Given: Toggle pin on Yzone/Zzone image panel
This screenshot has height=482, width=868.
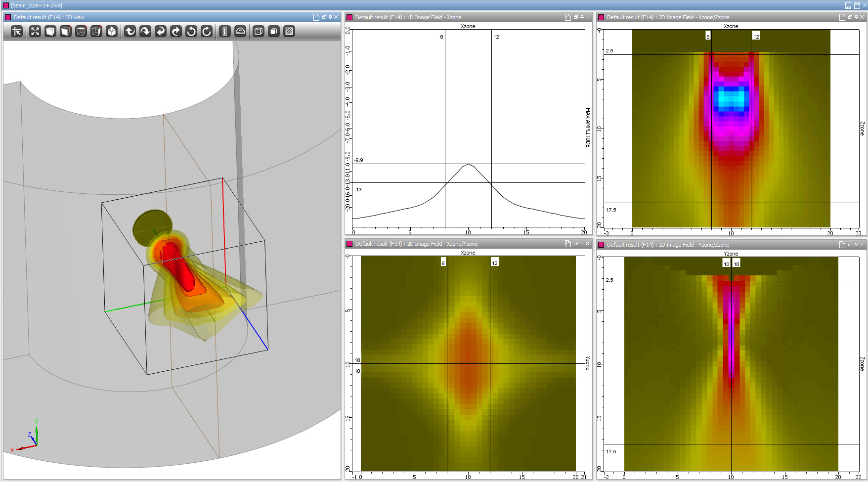Looking at the screenshot, I should click(856, 245).
